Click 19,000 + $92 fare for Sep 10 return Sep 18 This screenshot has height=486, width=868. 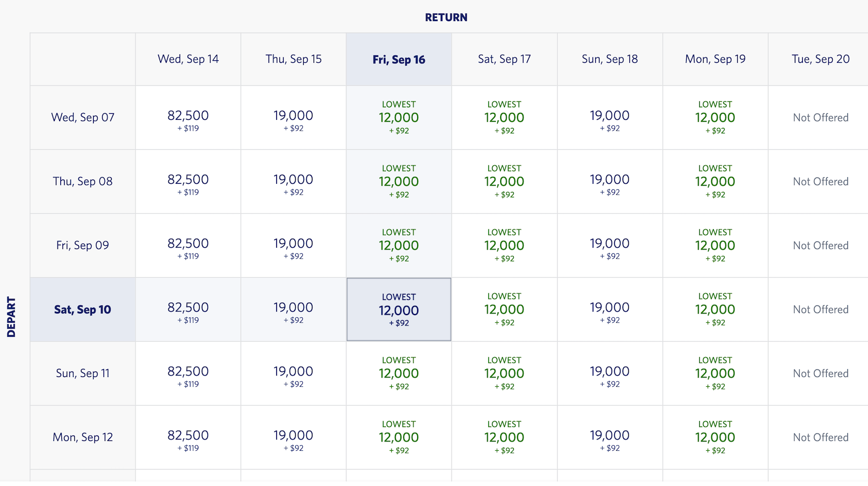pos(610,309)
